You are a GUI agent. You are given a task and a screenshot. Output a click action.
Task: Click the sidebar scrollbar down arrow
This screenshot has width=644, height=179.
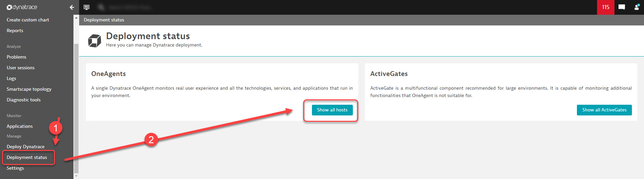[x=76, y=176]
